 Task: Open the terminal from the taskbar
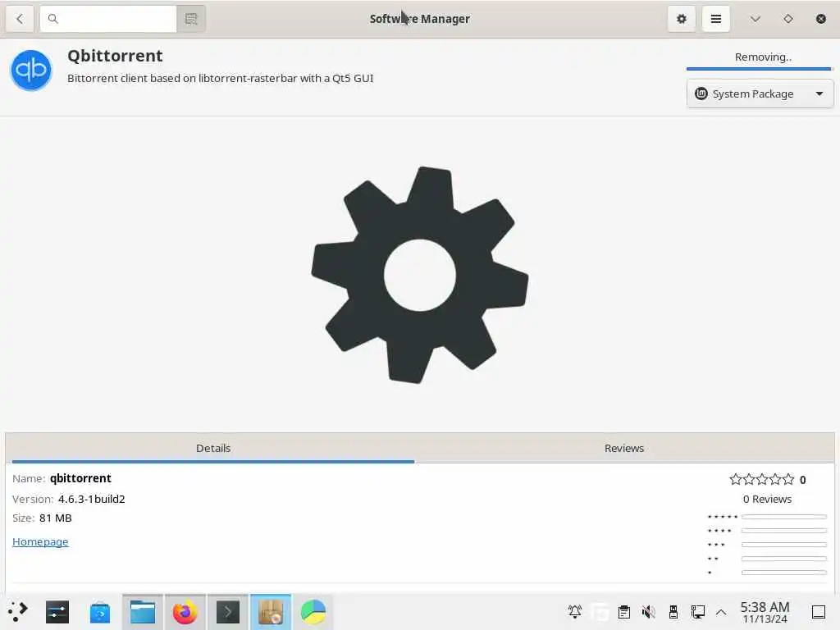(228, 612)
